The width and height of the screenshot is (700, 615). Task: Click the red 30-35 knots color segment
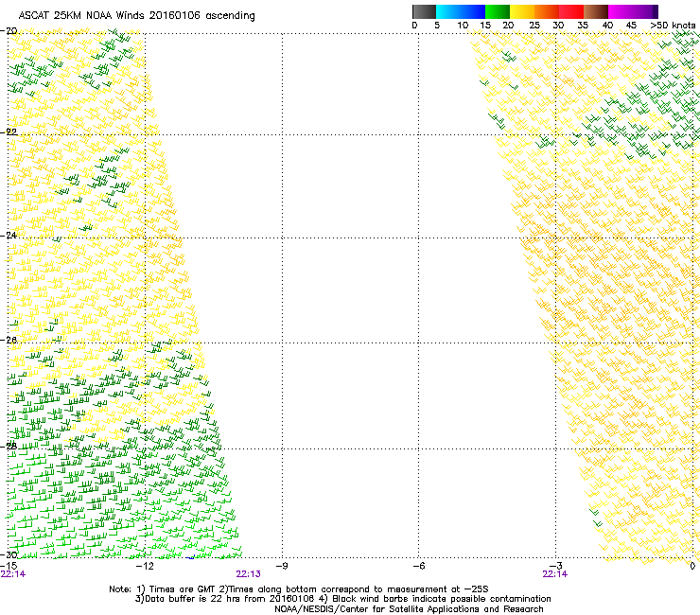coord(571,11)
